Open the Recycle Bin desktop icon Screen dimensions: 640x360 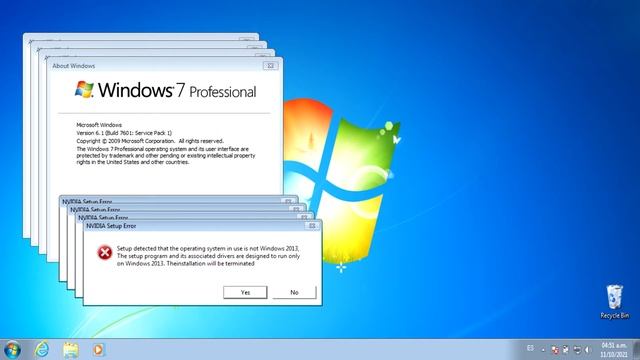[614, 302]
